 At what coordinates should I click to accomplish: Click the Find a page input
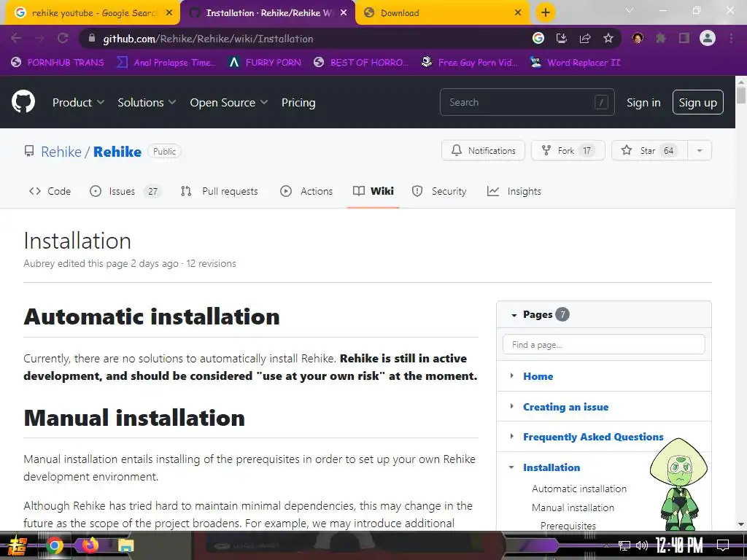click(x=603, y=344)
